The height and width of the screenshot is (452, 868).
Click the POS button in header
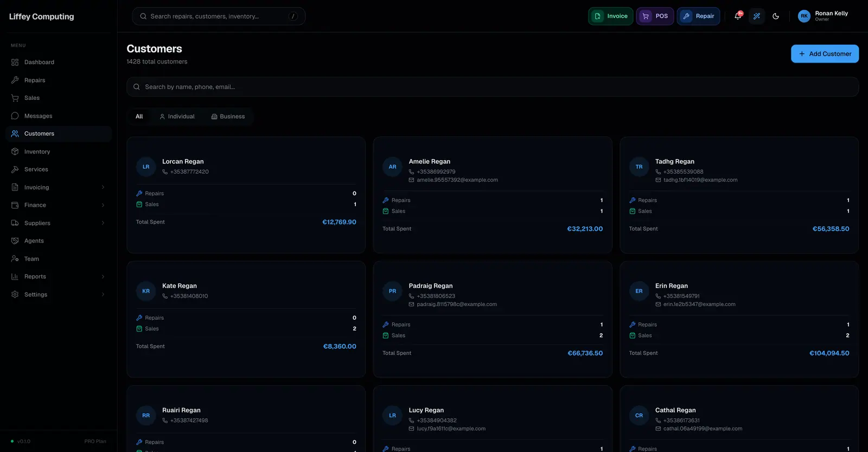[x=655, y=16]
